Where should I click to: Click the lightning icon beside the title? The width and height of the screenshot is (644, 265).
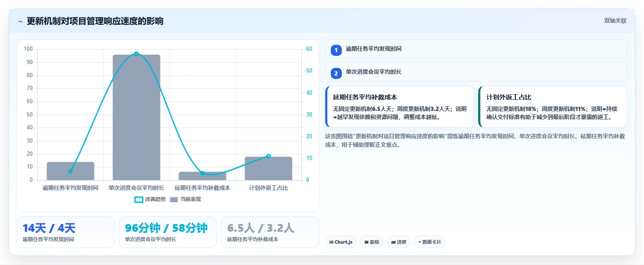point(21,21)
